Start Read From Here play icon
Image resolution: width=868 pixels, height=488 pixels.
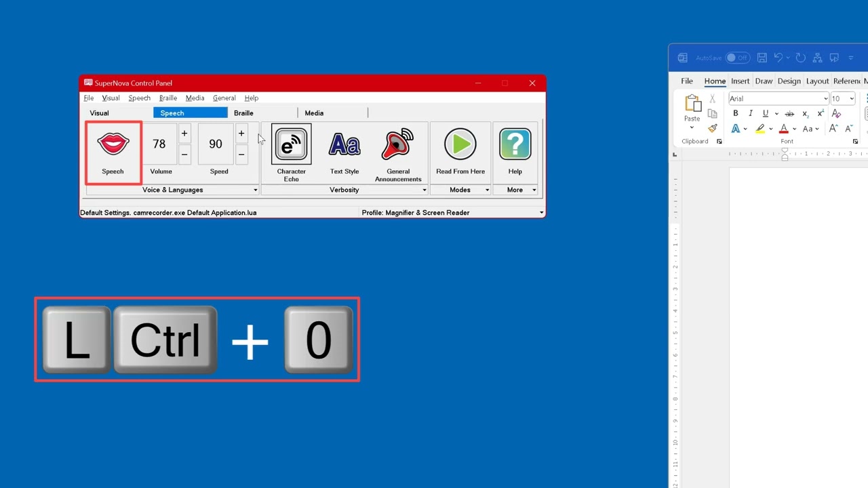coord(460,144)
